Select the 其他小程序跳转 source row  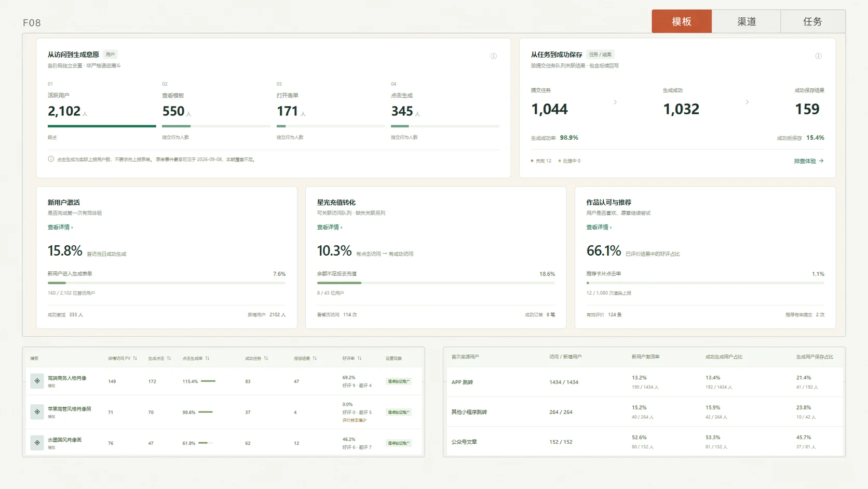(x=644, y=412)
